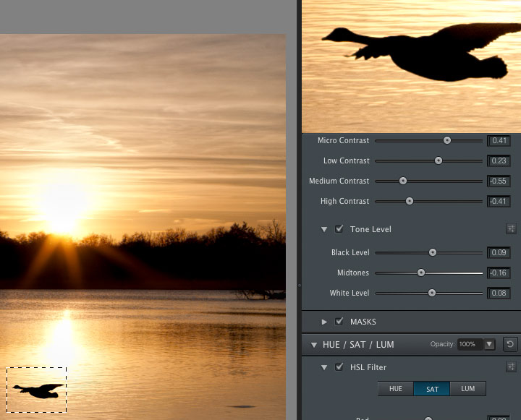Image resolution: width=521 pixels, height=420 pixels.
Task: Switch to the SAT tab
Action: coord(432,388)
